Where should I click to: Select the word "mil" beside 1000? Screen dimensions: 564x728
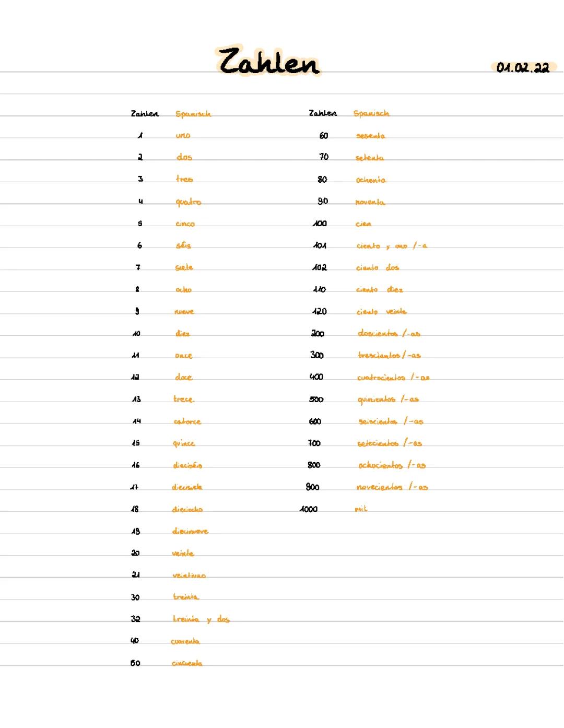click(x=361, y=509)
